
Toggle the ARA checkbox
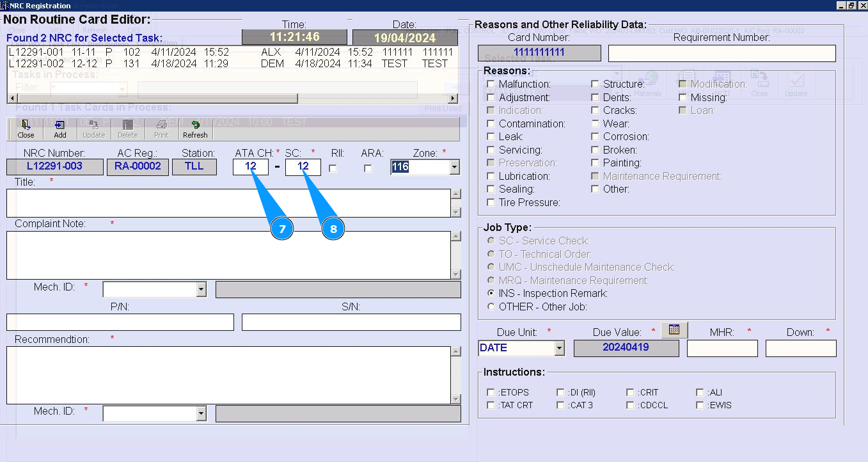[x=368, y=168]
